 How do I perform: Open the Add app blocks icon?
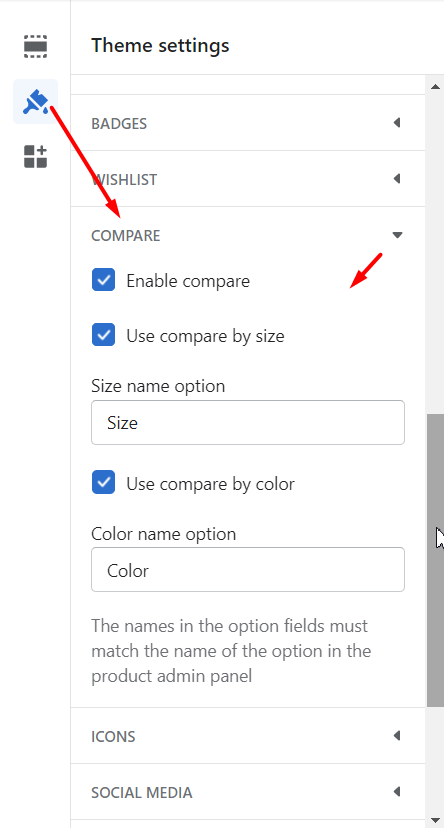[x=35, y=157]
